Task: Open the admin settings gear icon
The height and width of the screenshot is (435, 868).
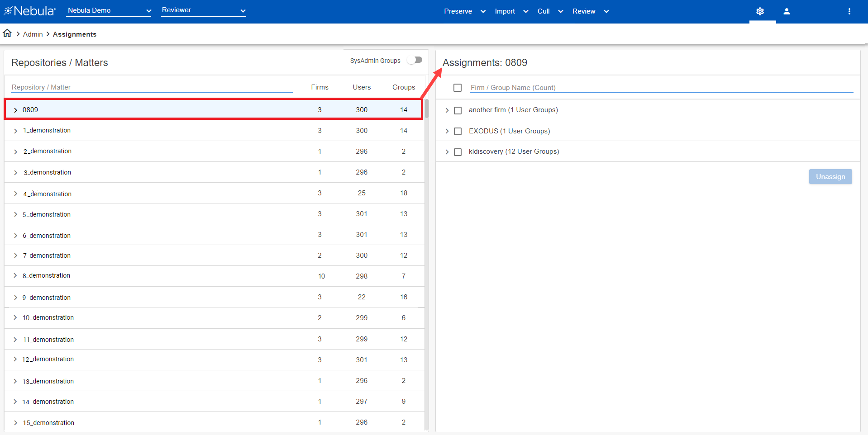Action: coord(760,11)
